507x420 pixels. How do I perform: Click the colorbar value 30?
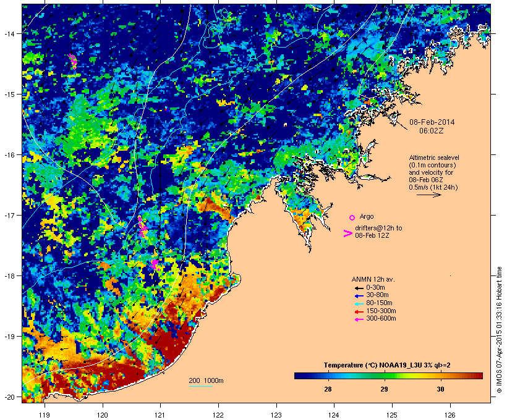[440, 389]
